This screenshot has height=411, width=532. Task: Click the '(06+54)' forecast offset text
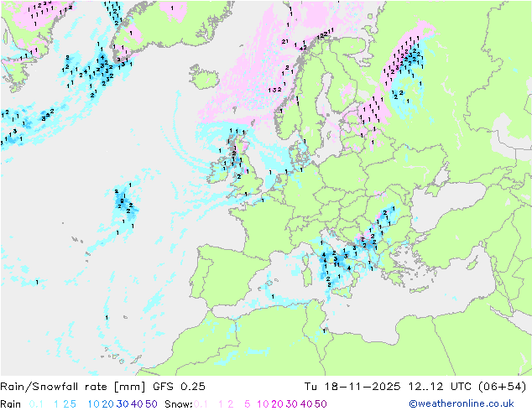pyautogui.click(x=503, y=387)
